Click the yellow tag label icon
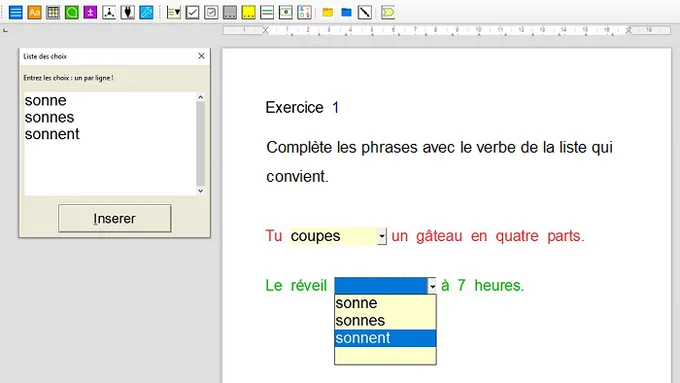The height and width of the screenshot is (383, 680). (388, 13)
